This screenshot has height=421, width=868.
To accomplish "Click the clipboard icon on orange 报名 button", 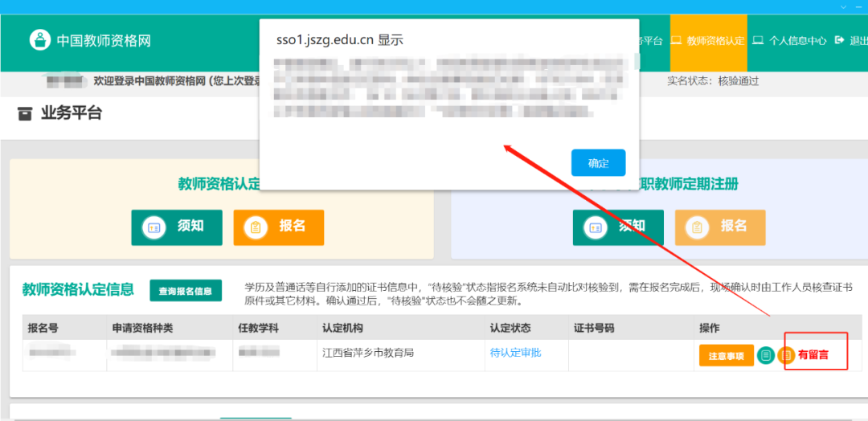I will pos(256,227).
